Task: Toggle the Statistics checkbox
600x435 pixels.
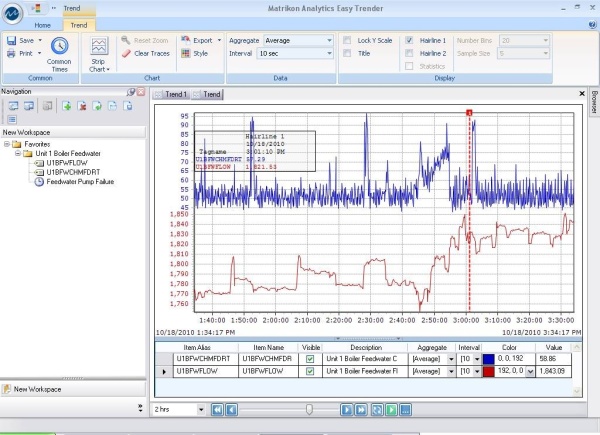Action: [409, 66]
